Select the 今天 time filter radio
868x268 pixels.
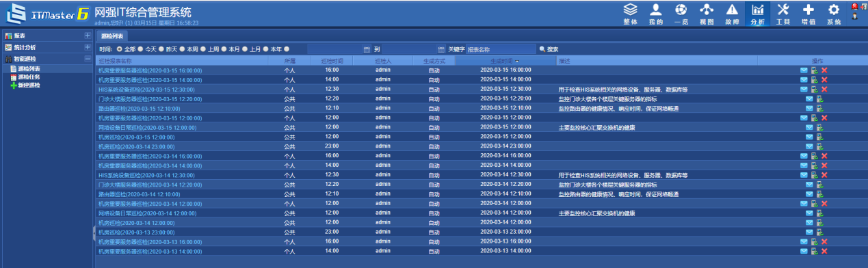(x=140, y=49)
